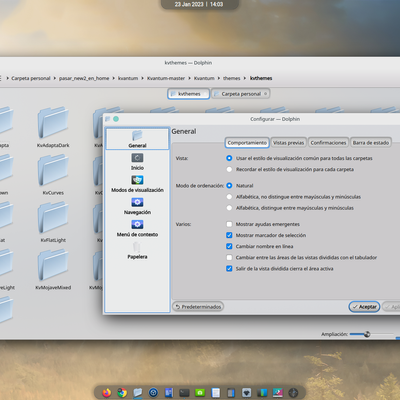The image size is (400, 400).
Task: Select the KvFlatLight folder in Dolphin
Action: tap(53, 222)
